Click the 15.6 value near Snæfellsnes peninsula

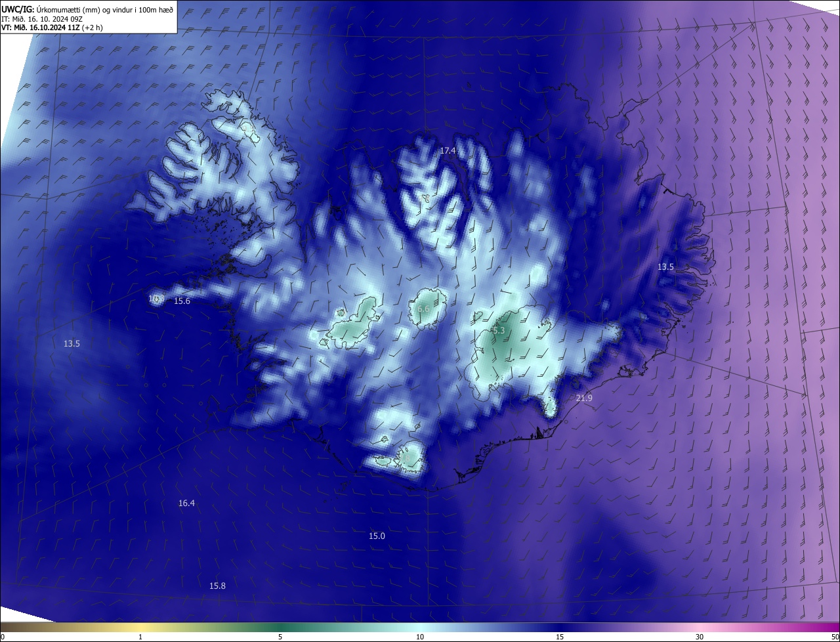[x=182, y=301]
